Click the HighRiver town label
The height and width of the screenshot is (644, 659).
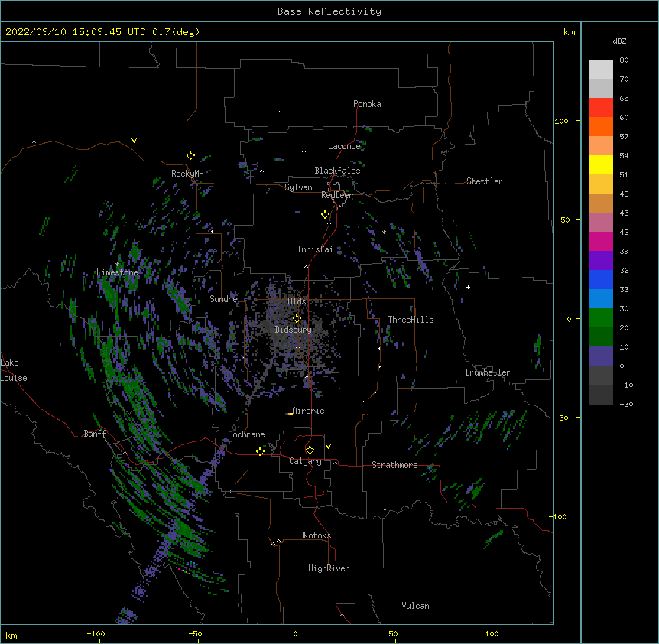click(329, 568)
